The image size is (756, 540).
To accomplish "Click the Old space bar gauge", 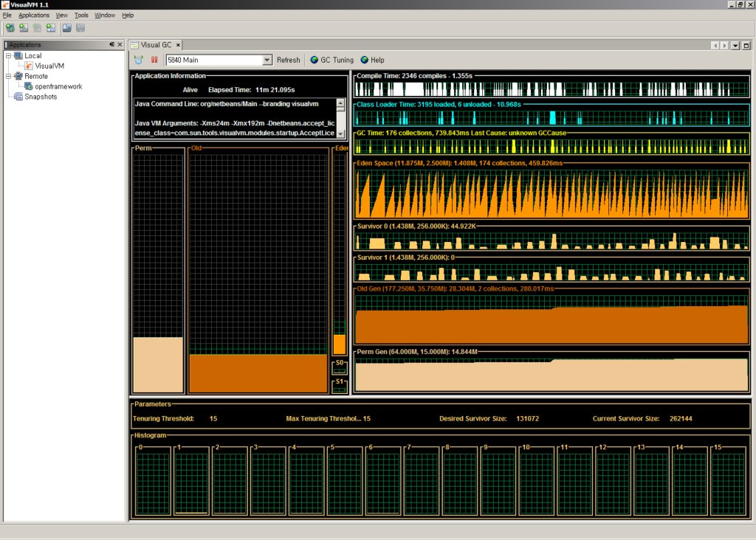I will pos(258,273).
